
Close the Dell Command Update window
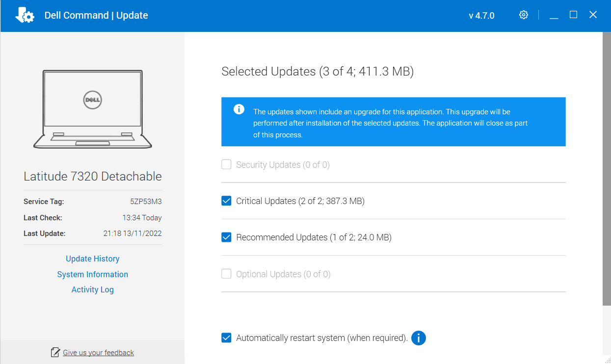tap(593, 15)
